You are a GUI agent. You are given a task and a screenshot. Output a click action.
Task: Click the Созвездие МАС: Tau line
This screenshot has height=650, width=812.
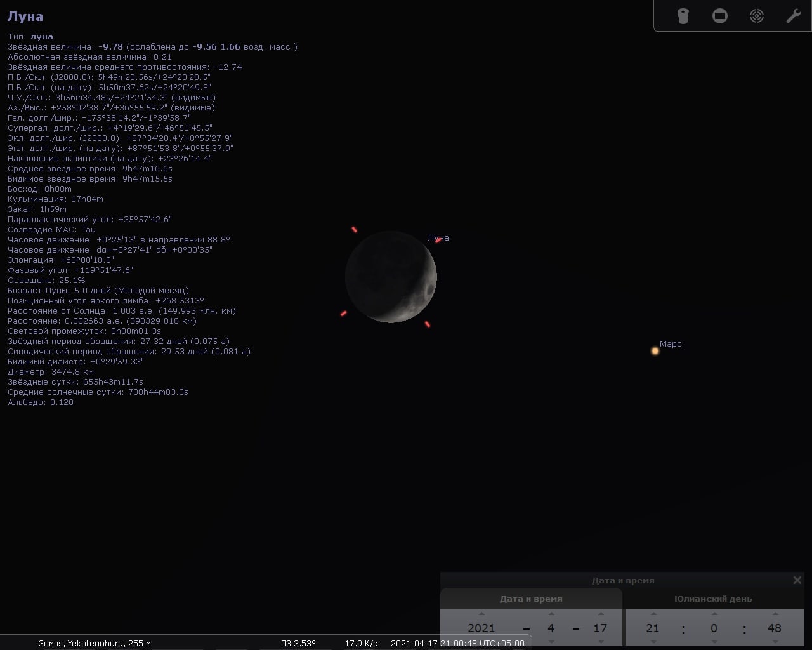point(52,229)
